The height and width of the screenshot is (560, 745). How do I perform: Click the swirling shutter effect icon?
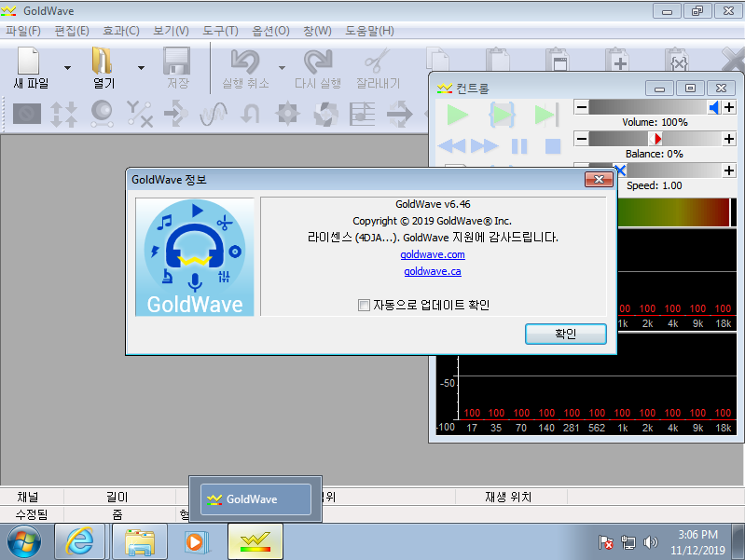tap(326, 115)
